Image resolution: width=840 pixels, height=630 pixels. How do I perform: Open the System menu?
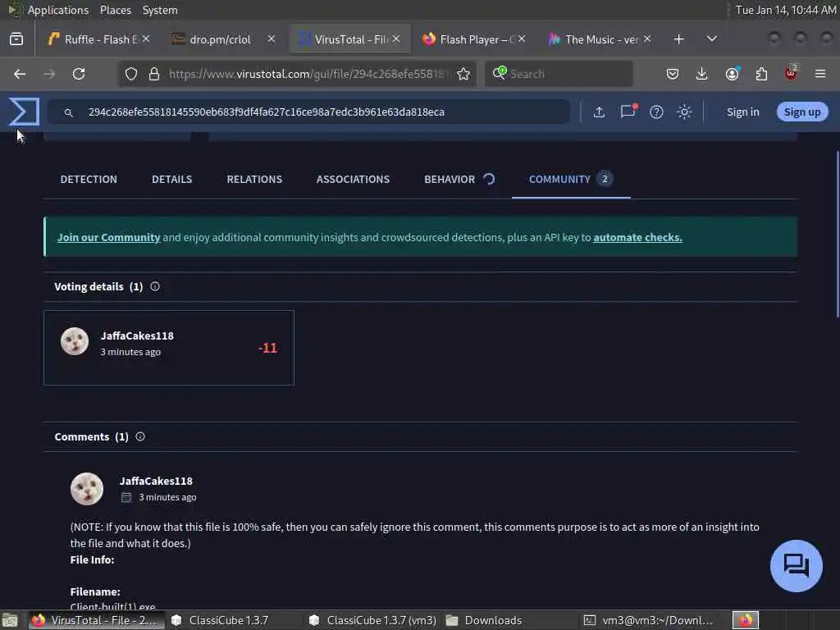[x=160, y=10]
